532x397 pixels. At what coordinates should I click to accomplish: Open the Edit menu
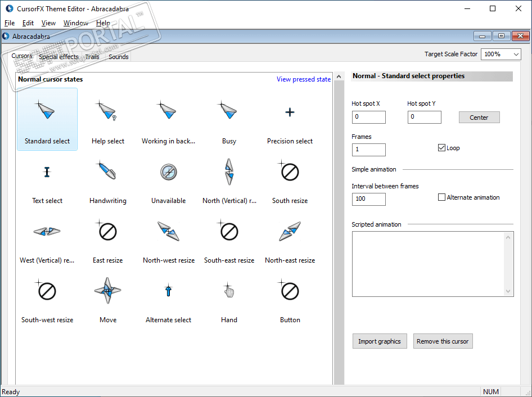tap(28, 22)
